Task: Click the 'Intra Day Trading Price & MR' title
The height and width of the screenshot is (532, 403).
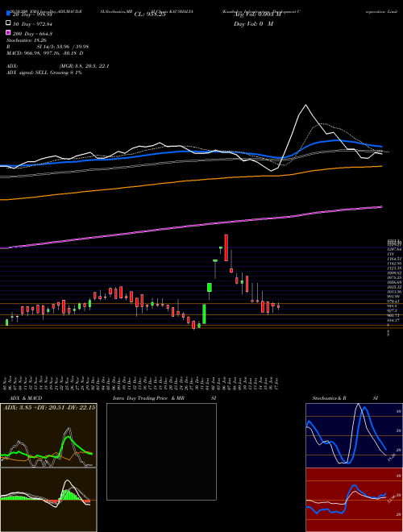Action: pyautogui.click(x=148, y=398)
